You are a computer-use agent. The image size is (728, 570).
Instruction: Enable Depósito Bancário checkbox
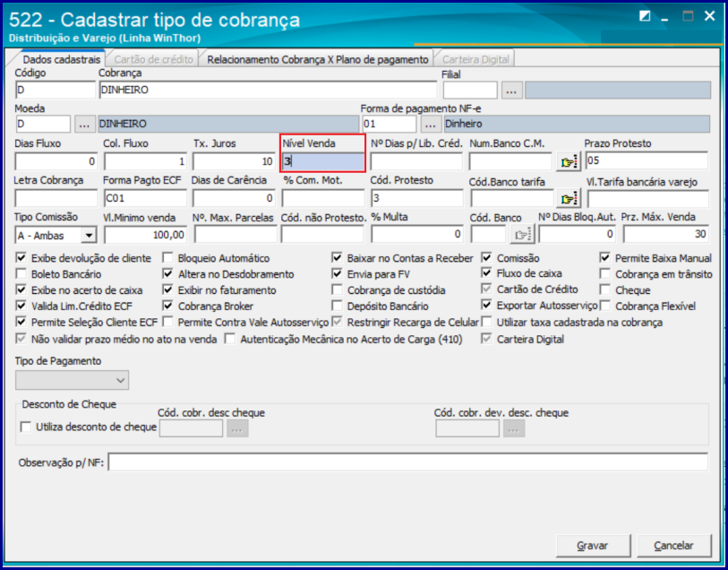337,306
